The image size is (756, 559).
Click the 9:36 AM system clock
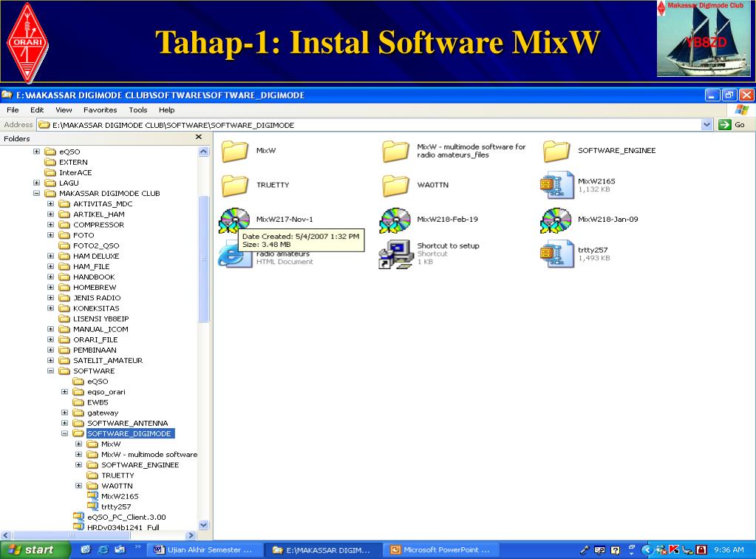click(729, 550)
